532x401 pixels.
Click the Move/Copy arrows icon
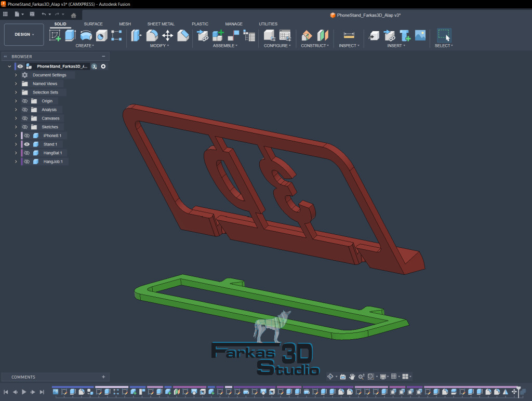pyautogui.click(x=167, y=35)
